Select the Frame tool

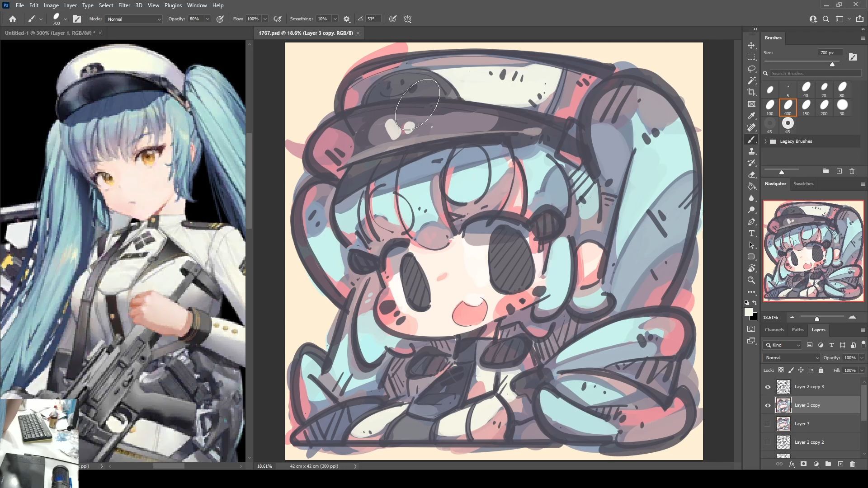coord(751,104)
